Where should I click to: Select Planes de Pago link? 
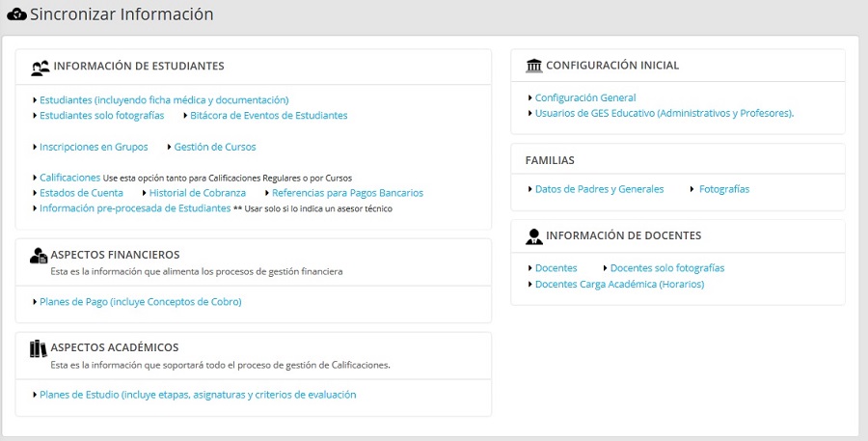tap(140, 301)
